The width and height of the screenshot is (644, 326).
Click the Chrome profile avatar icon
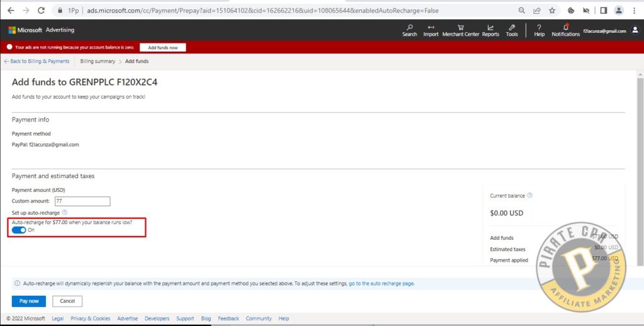(619, 11)
